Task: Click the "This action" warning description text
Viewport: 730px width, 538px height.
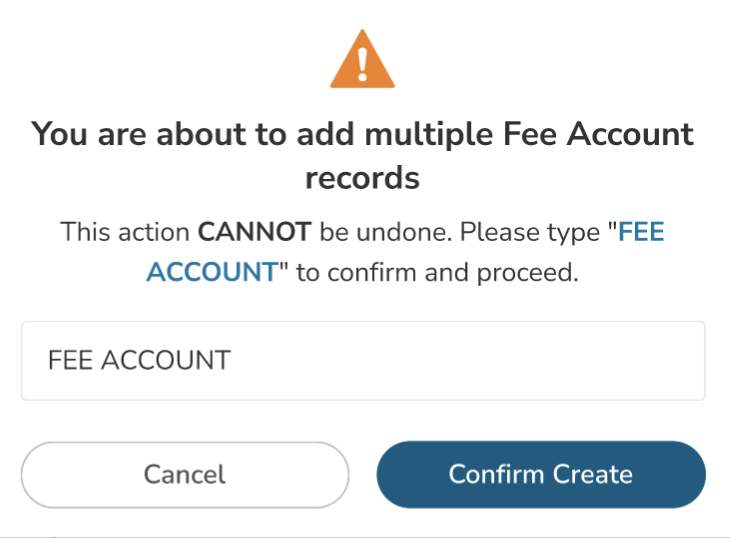Action: point(127,233)
